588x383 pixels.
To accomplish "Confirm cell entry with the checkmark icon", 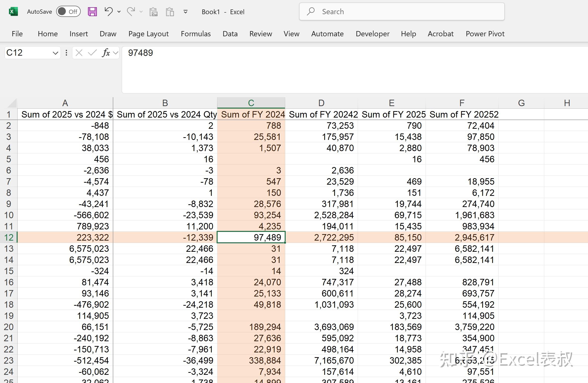I will tap(92, 53).
